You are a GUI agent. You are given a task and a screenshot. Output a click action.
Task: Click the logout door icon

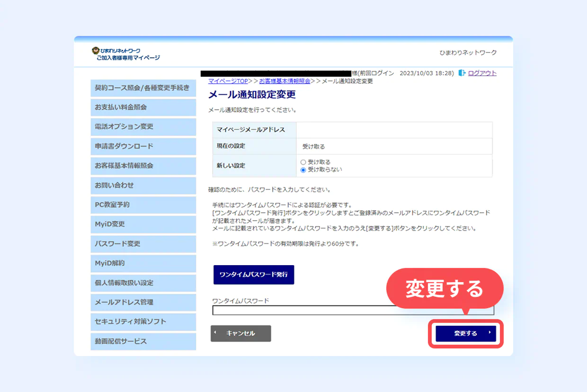[462, 73]
